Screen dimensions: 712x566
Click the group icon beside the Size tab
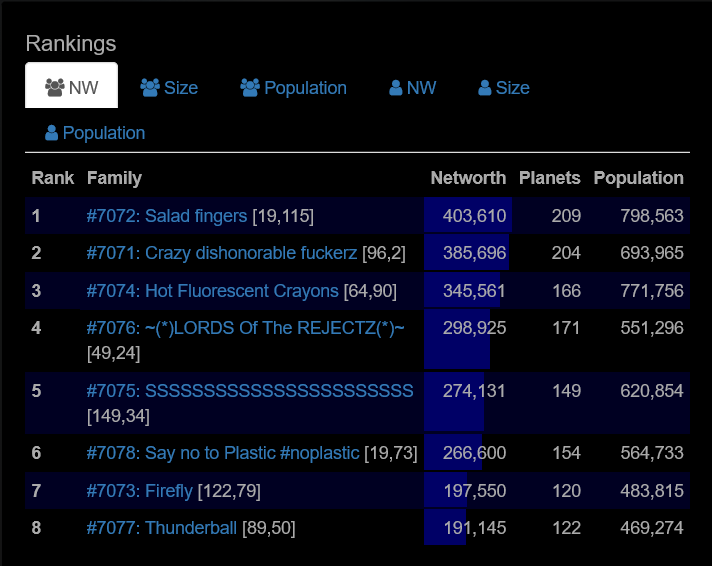tap(150, 88)
